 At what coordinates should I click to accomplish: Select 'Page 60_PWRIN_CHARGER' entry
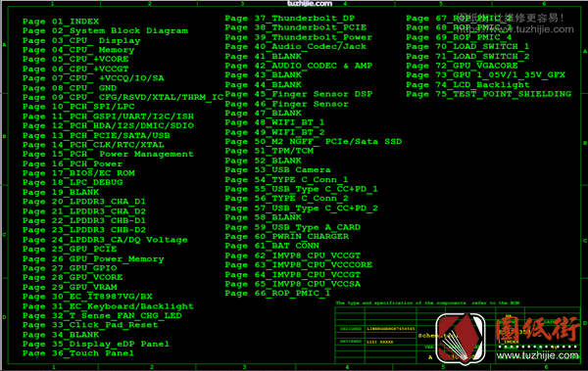tap(287, 237)
